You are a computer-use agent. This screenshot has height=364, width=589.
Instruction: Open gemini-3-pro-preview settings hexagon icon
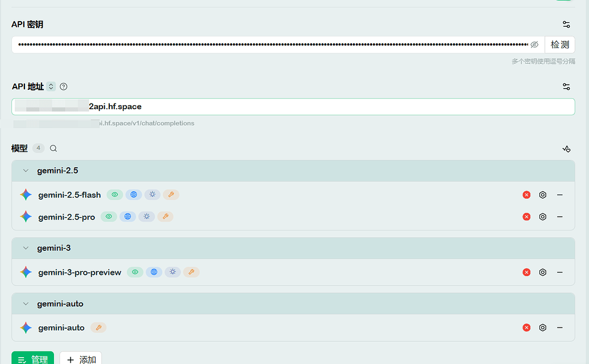pos(542,272)
